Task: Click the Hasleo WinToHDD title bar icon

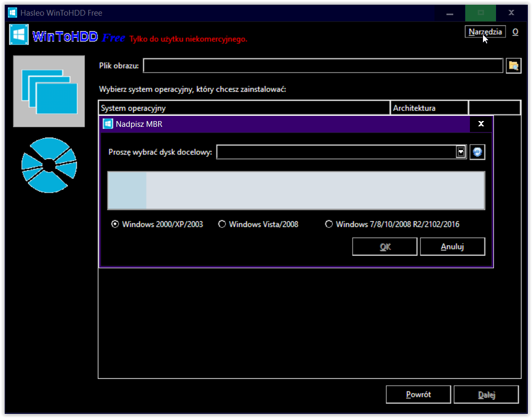Action: [13, 13]
